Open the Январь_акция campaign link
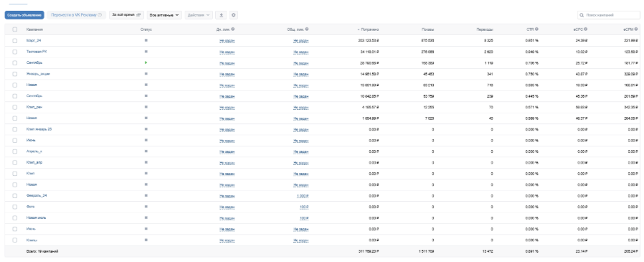 38,74
